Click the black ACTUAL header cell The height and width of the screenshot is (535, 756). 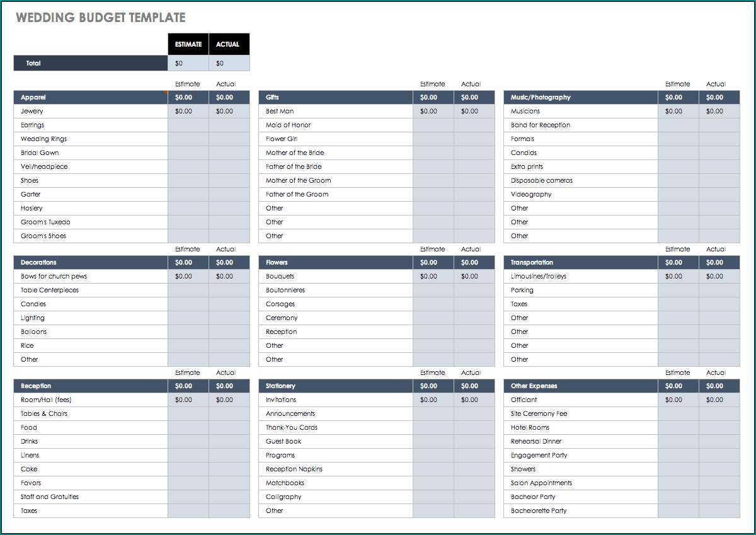[229, 44]
